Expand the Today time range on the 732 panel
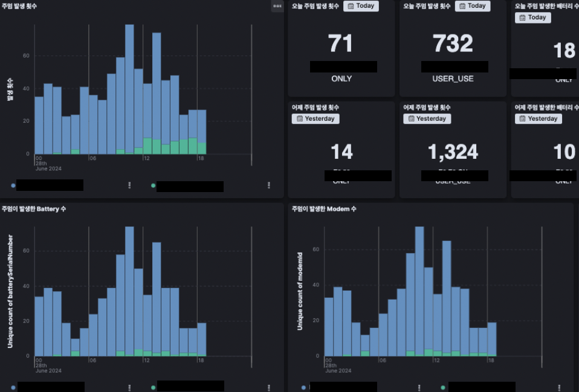 pos(472,6)
